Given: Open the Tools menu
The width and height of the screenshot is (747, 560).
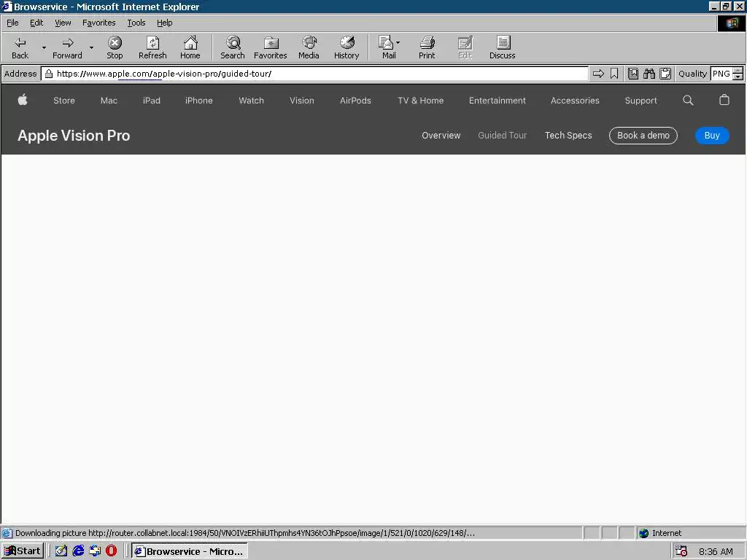Looking at the screenshot, I should pos(136,23).
